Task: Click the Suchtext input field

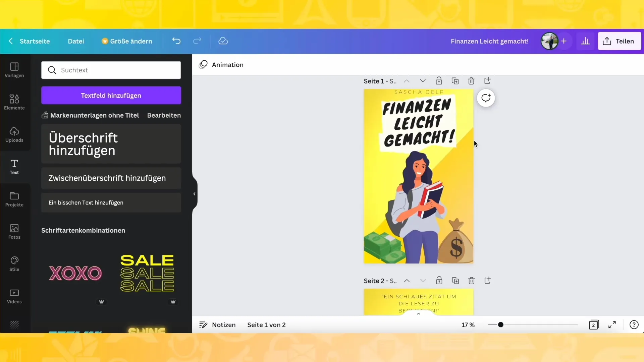Action: pos(111,70)
